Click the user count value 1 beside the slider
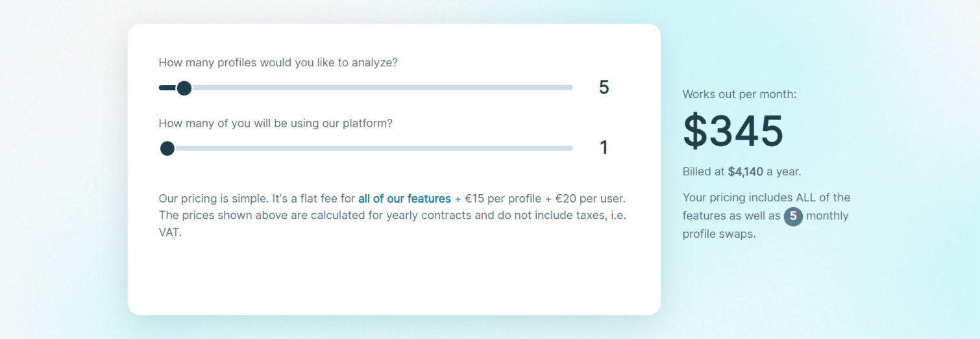This screenshot has height=339, width=980. tap(604, 148)
